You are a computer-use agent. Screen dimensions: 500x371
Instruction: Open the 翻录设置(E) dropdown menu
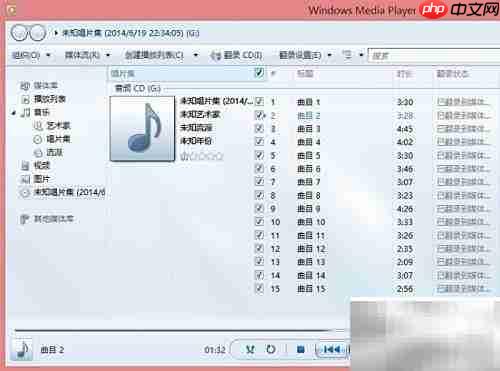click(305, 55)
